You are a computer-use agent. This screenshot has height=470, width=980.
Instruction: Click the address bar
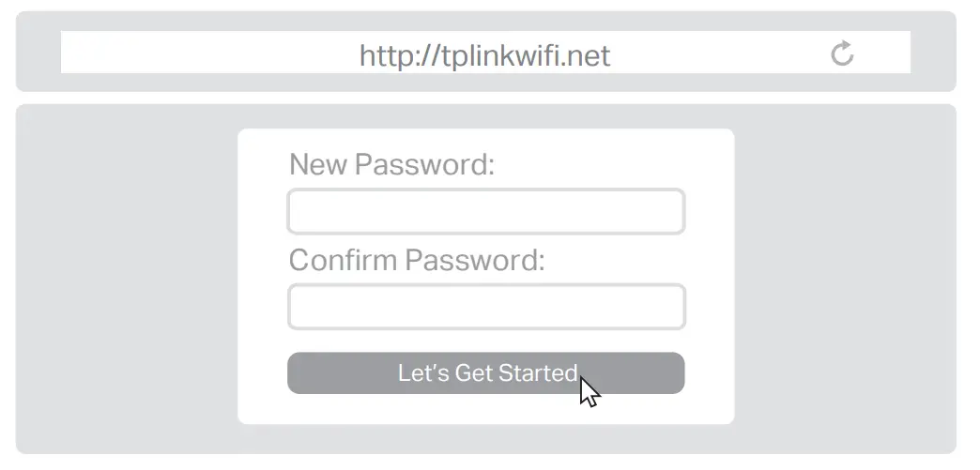[484, 53]
